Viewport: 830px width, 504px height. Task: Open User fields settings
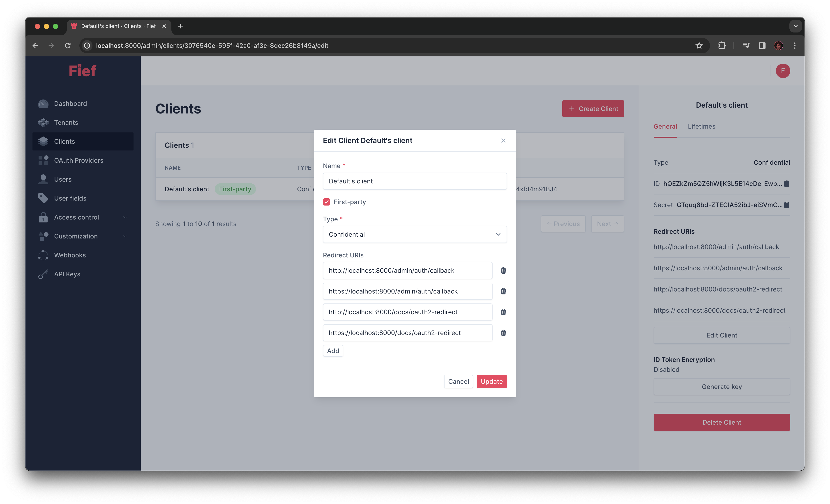coord(70,198)
